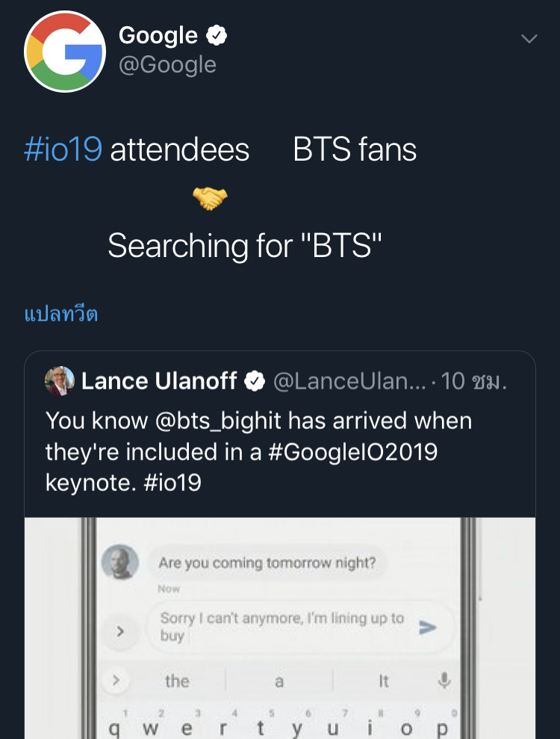Open Lance Ulanoff's small avatar
The height and width of the screenshot is (739, 560).
coord(60,381)
